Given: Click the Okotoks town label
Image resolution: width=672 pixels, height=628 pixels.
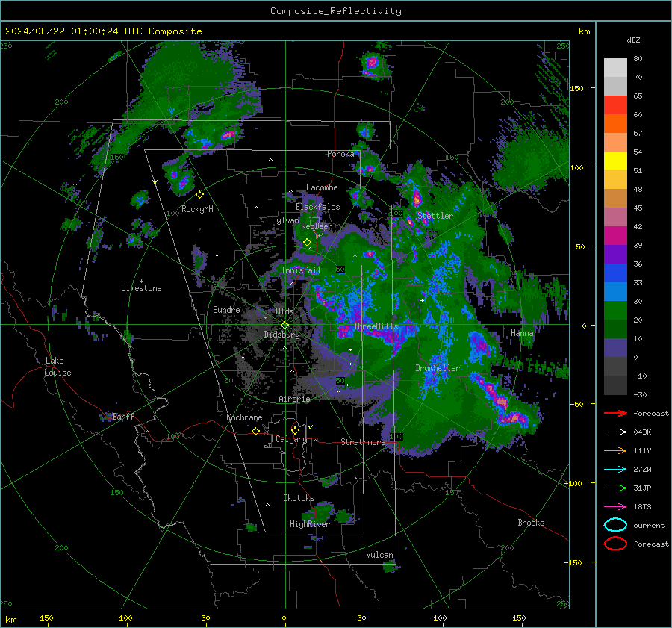Looking at the screenshot, I should point(299,498).
